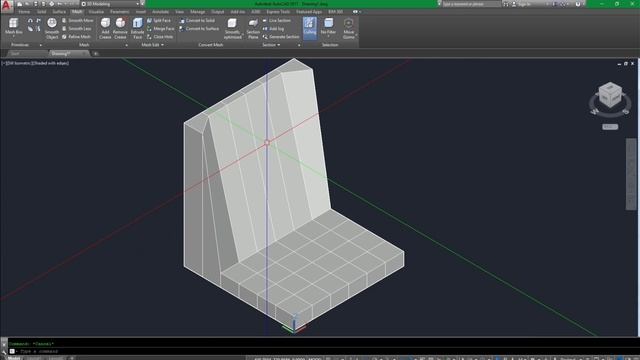Screen dimensions: 640x360
Task: Click the search keyword input field
Action: (471, 4)
